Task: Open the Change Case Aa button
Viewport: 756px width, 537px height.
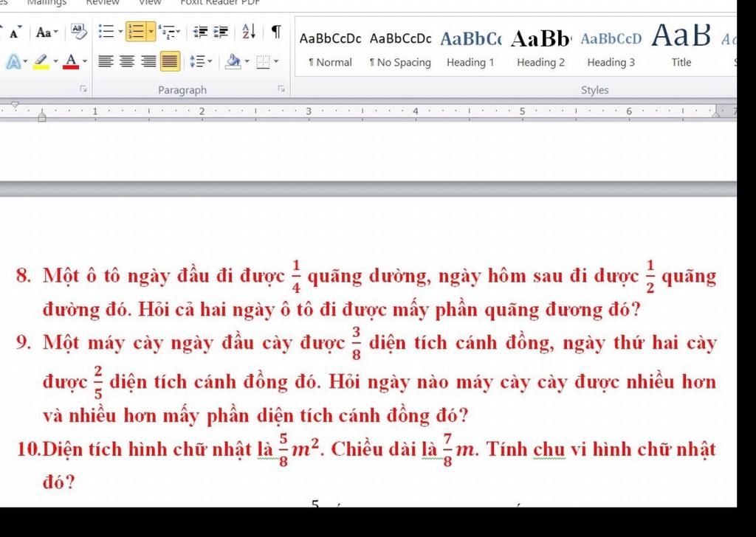Action: 47,32
